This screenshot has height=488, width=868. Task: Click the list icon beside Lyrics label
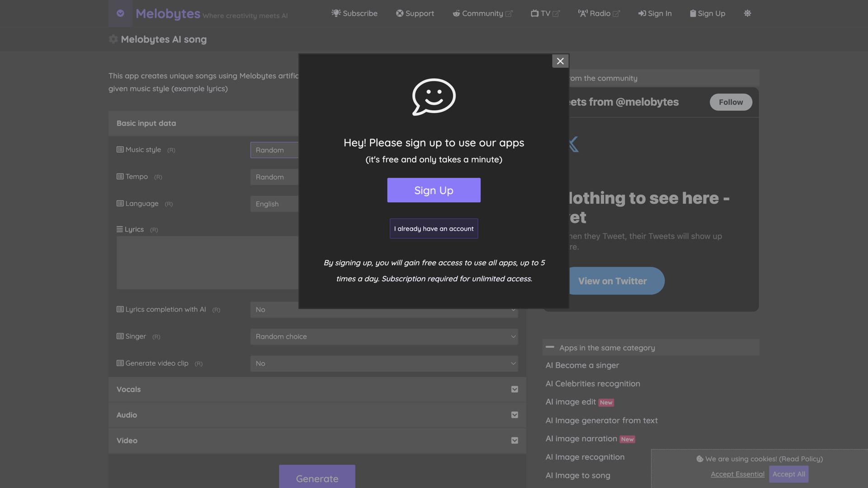(119, 230)
